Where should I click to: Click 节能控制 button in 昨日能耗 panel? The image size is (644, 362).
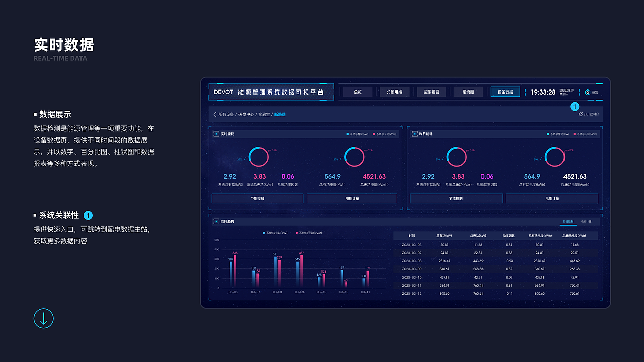(456, 199)
